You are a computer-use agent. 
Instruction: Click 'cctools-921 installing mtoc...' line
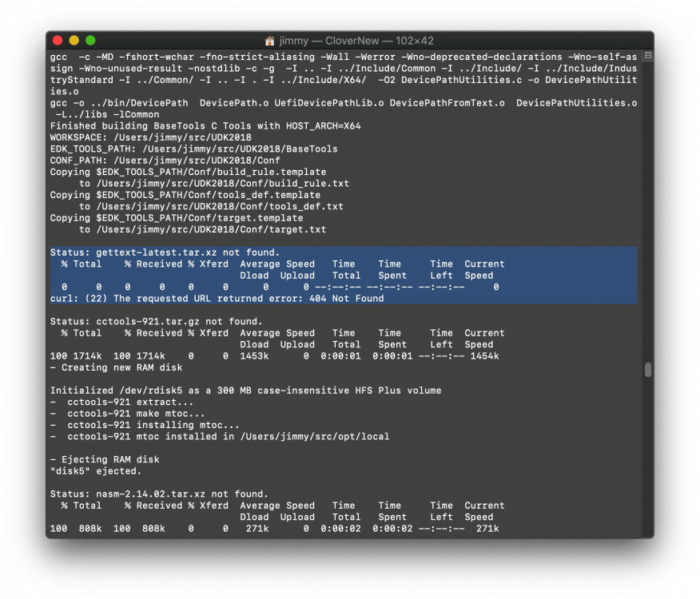pyautogui.click(x=145, y=426)
